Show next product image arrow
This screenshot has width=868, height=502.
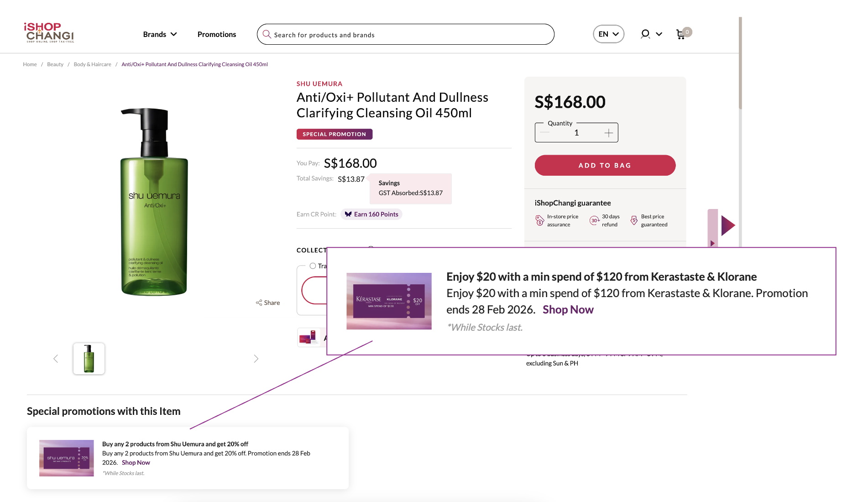(256, 359)
